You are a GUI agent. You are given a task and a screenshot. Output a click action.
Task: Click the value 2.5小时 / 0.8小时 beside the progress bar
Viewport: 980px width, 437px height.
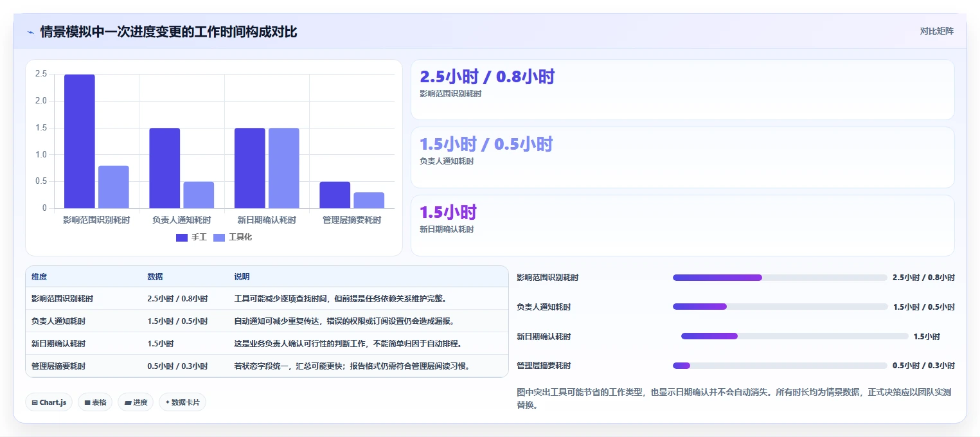point(923,278)
